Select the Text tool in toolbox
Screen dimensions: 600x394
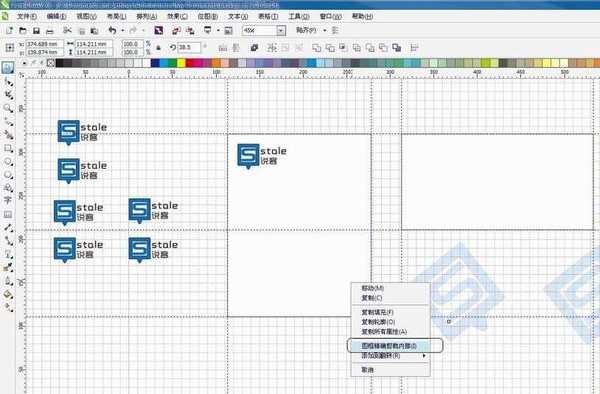click(x=8, y=200)
